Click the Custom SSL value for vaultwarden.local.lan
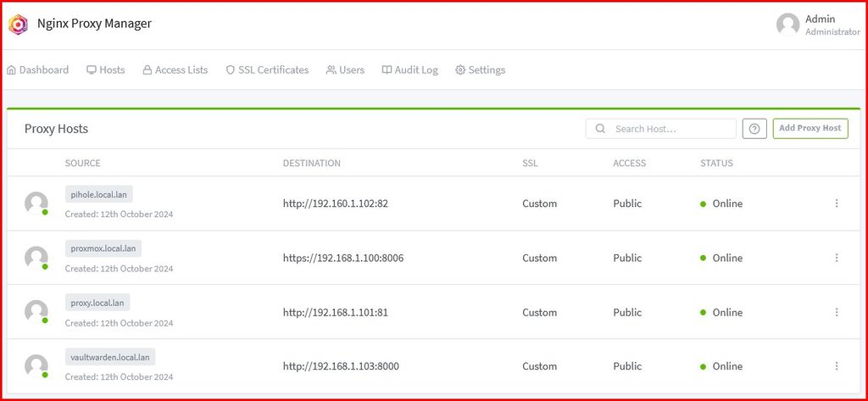868x401 pixels. 540,366
